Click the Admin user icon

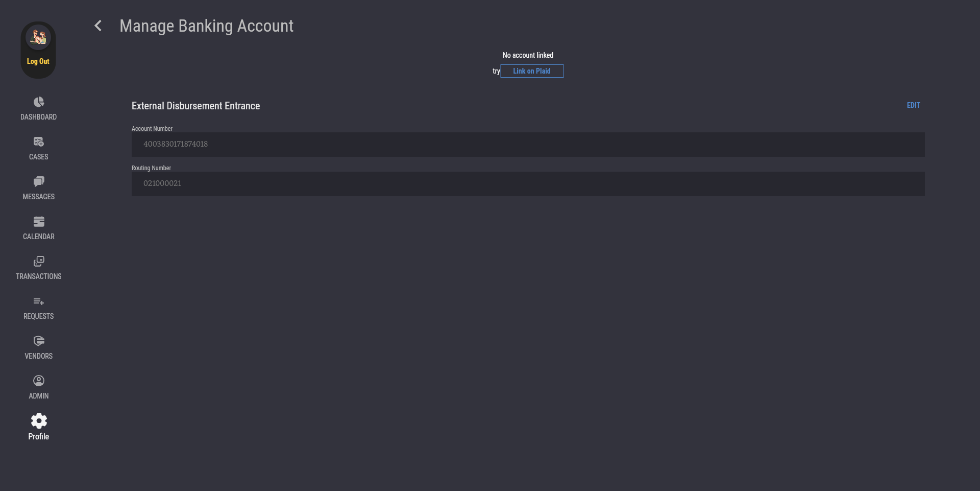[39, 381]
